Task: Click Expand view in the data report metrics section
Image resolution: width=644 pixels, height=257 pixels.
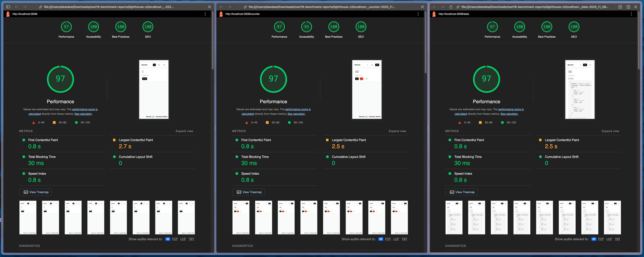Action: 610,131
